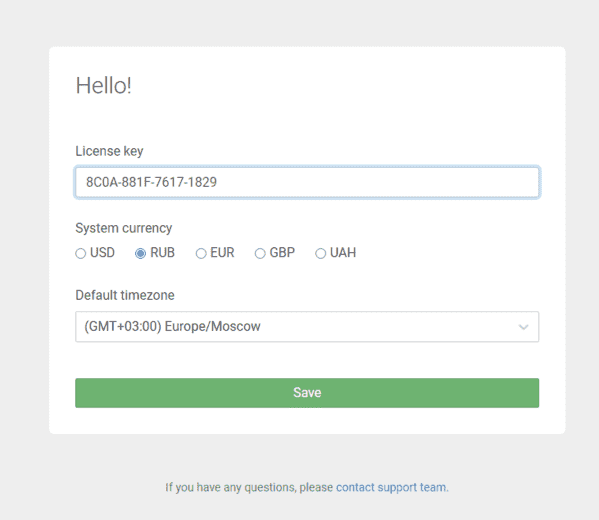Open the contact support team link
Image resolution: width=599 pixels, height=520 pixels.
pyautogui.click(x=392, y=487)
